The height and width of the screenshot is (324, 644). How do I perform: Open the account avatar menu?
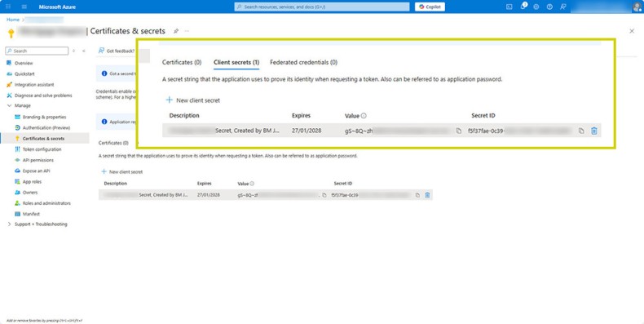[x=637, y=7]
